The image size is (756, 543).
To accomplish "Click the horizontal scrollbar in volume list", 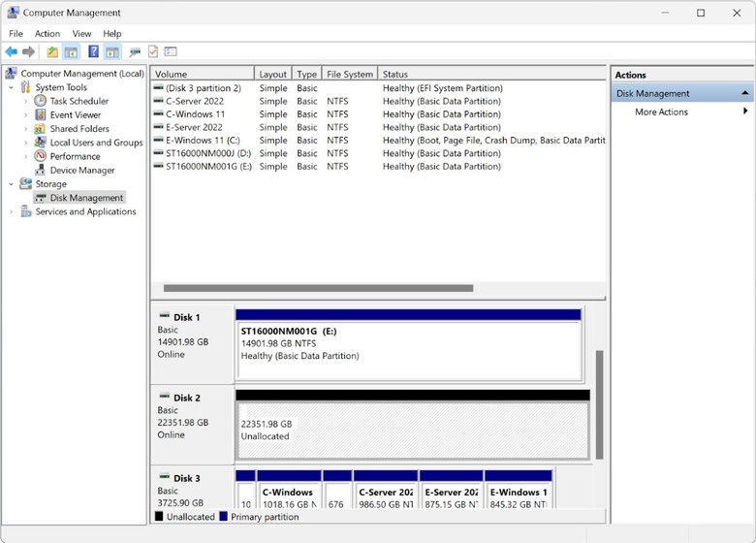I will click(318, 288).
